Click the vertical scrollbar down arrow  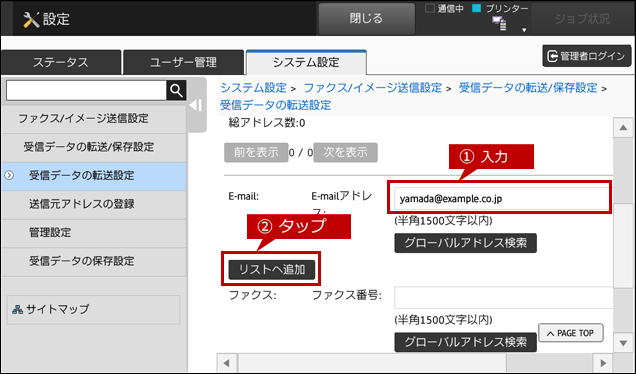click(623, 343)
